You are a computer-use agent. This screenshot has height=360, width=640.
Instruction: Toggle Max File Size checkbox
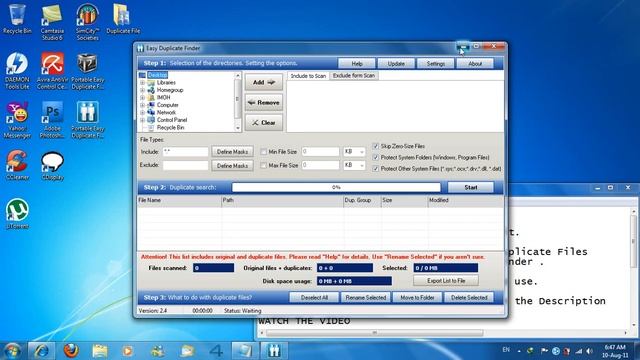click(x=263, y=165)
